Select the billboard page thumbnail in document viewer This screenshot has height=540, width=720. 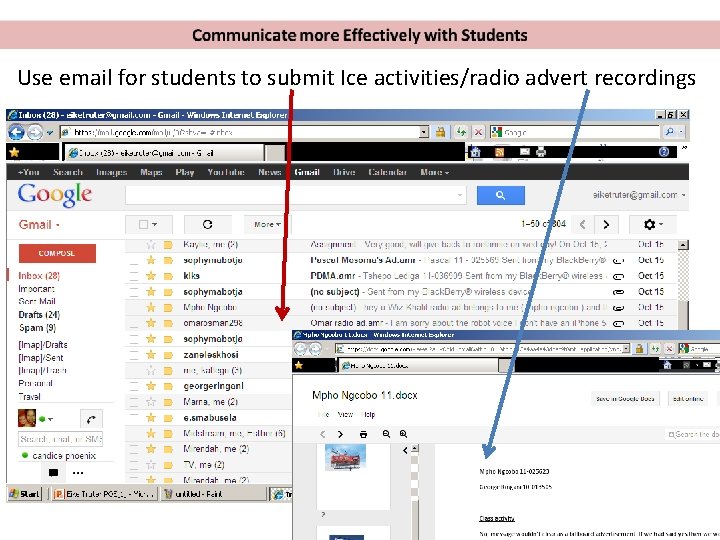click(345, 457)
